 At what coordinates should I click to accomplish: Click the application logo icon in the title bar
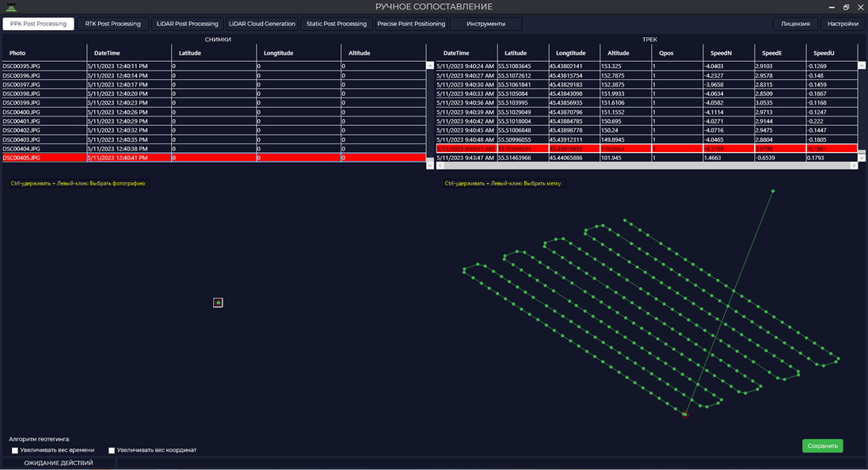tap(11, 6)
